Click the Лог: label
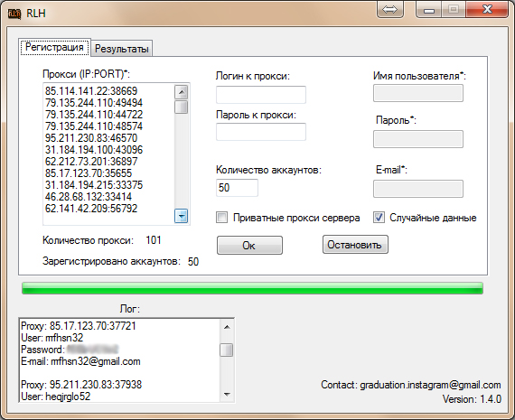 [x=130, y=309]
